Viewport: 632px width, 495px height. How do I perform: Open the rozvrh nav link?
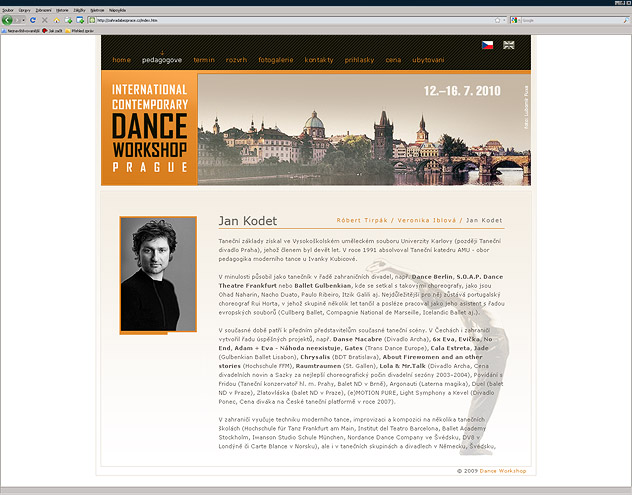click(x=236, y=60)
